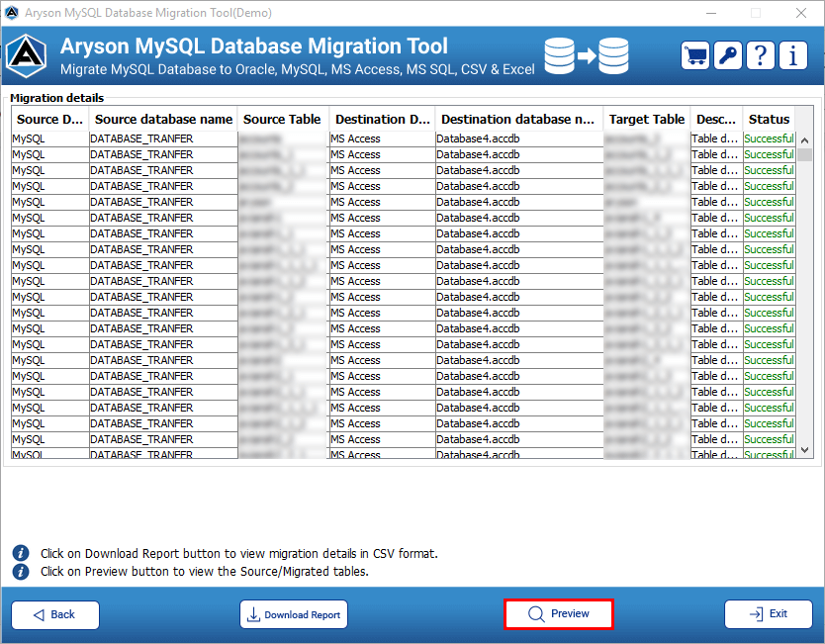Click the Destination D... column header

coord(383,120)
